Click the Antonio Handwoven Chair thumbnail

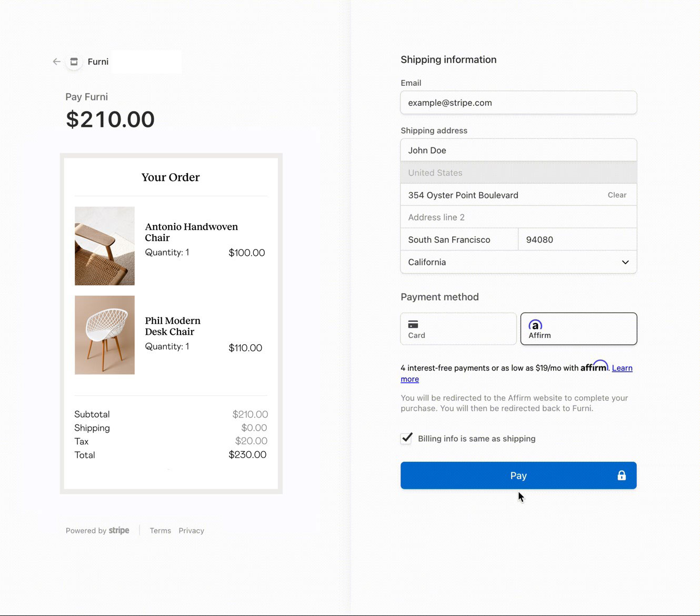[105, 246]
